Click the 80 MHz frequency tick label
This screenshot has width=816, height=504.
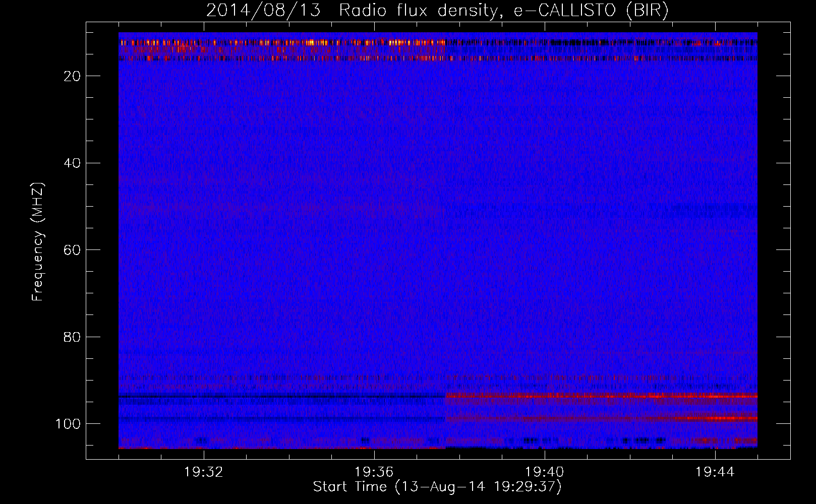pyautogui.click(x=72, y=337)
